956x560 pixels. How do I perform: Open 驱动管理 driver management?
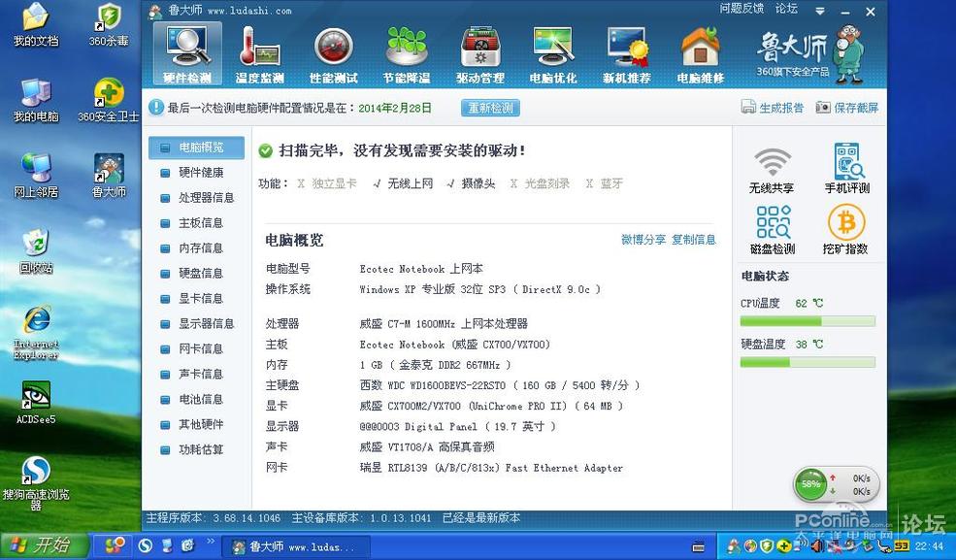tap(480, 54)
